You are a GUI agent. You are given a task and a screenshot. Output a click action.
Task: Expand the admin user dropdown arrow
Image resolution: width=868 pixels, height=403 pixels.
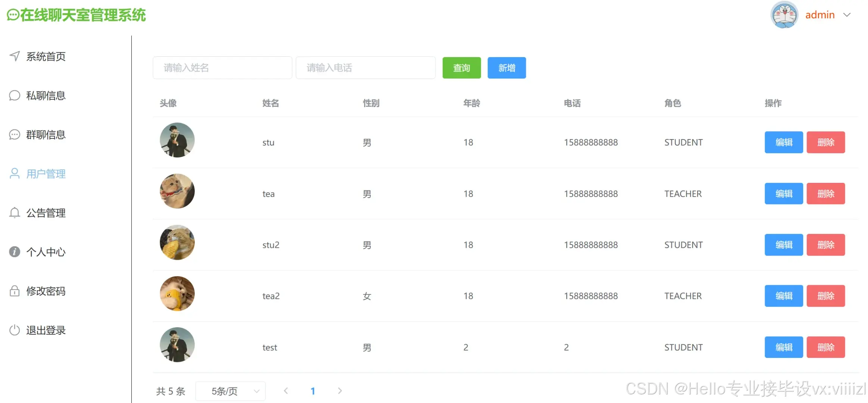(847, 15)
